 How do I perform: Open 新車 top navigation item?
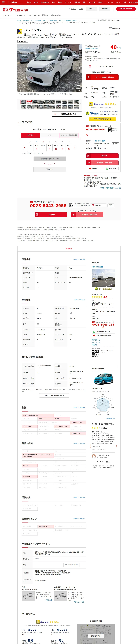(x=53, y=2)
